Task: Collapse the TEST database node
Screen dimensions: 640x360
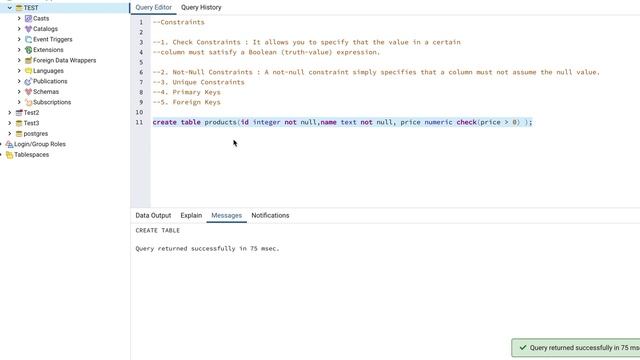Action: pyautogui.click(x=9, y=8)
